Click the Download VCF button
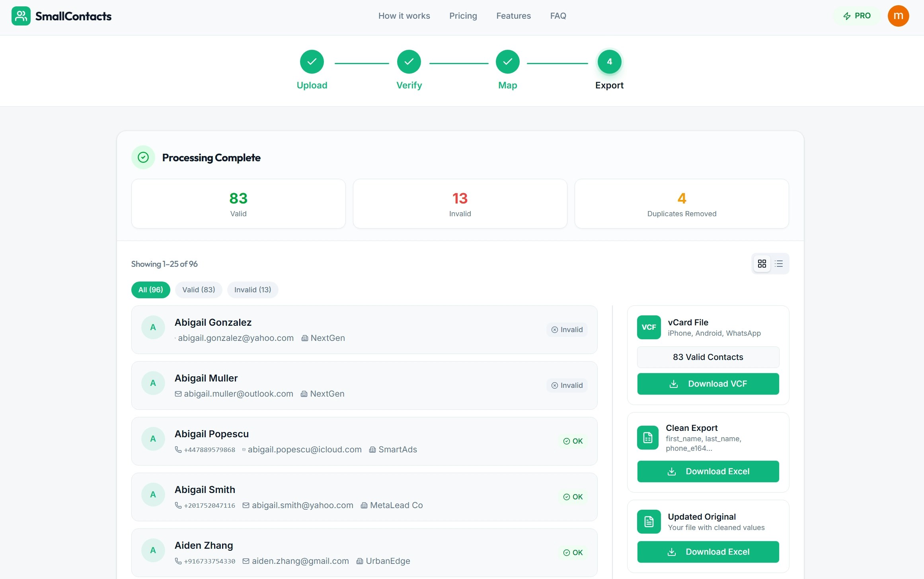 [708, 383]
